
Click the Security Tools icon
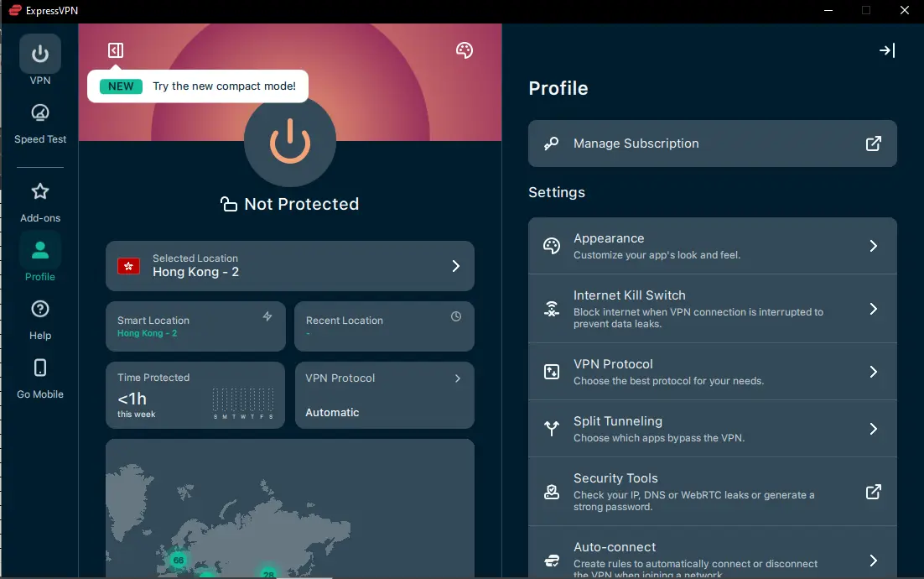click(552, 492)
